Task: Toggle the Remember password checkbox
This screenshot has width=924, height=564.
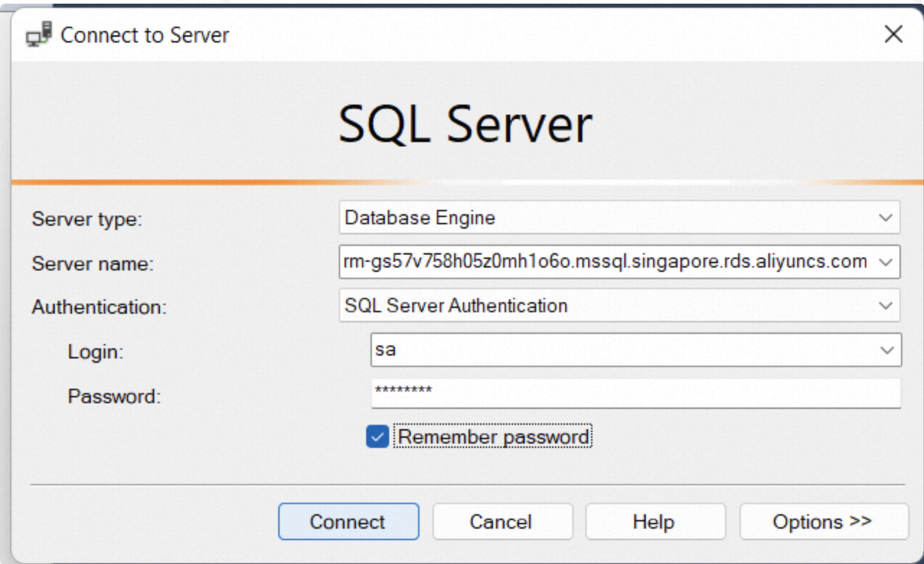Action: coord(377,437)
